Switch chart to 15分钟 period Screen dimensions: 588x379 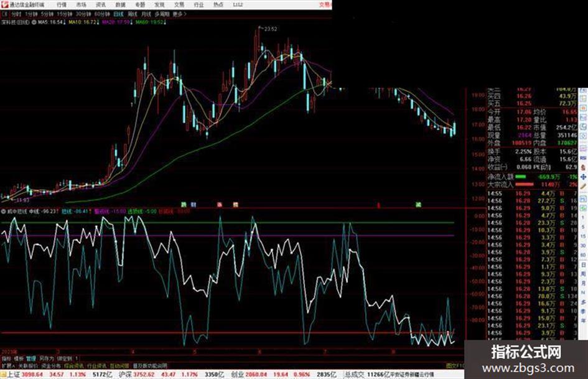pos(65,14)
